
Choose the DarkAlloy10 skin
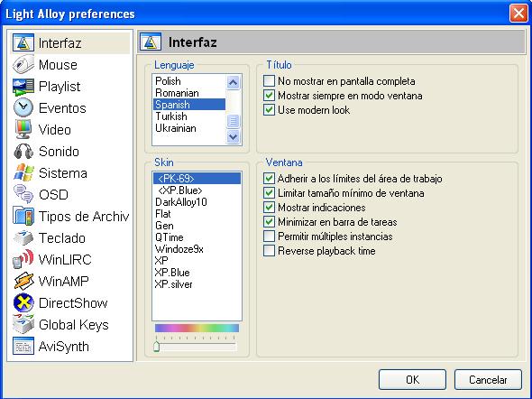click(197, 202)
